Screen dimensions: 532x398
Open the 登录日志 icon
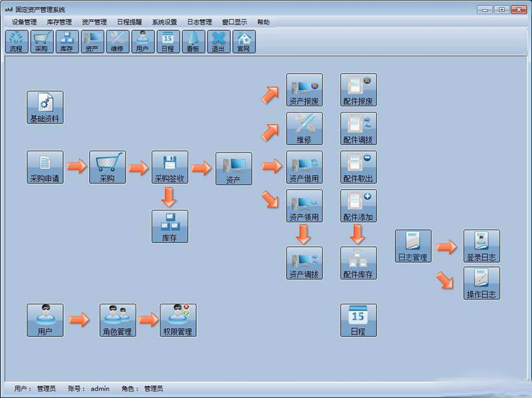(481, 246)
